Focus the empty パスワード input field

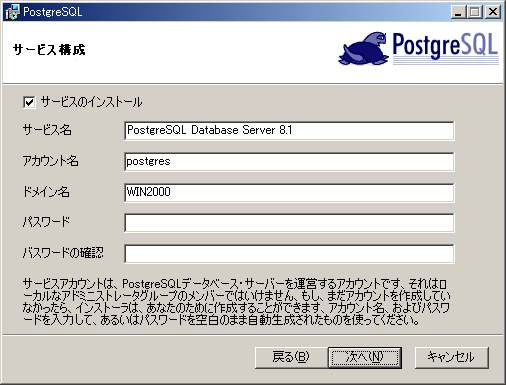coord(289,223)
